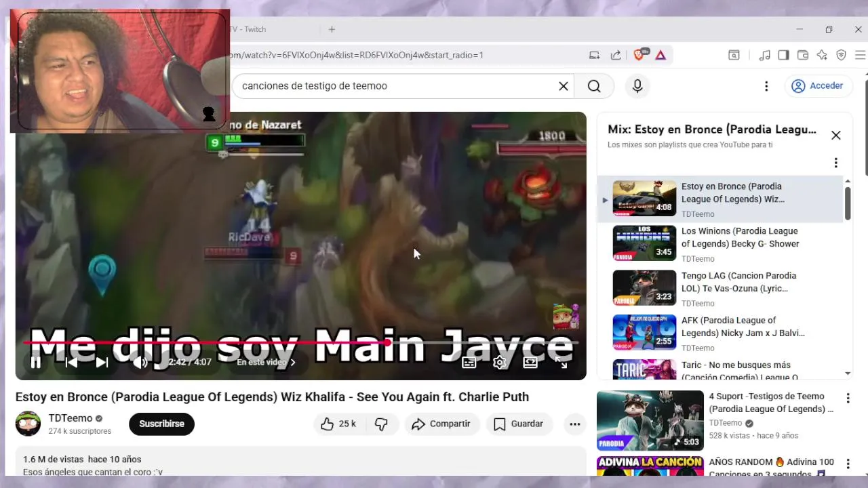Open Brave Shields lion icon

[639, 54]
